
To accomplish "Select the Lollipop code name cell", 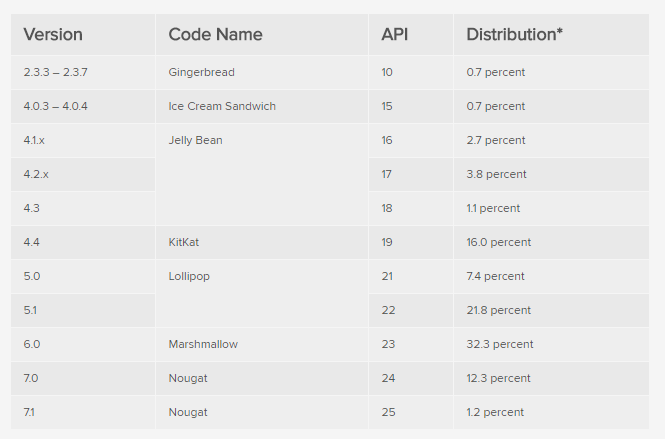I will pyautogui.click(x=262, y=293).
